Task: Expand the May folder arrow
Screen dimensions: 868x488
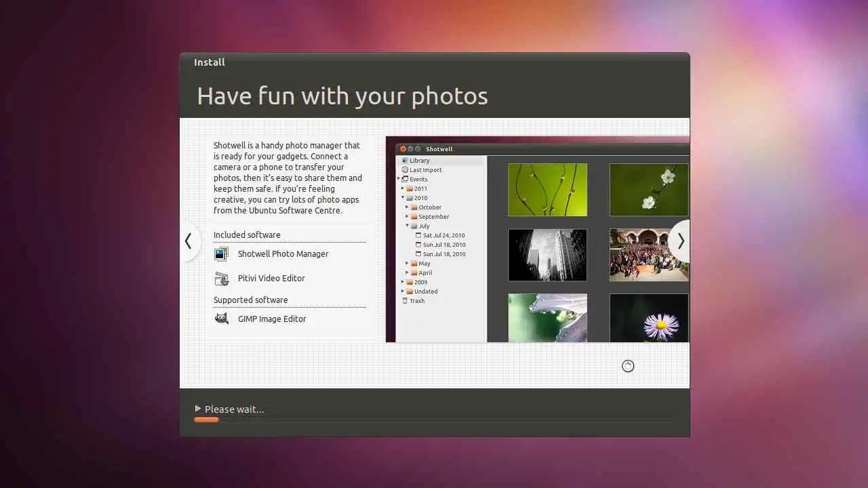Action: point(408,264)
